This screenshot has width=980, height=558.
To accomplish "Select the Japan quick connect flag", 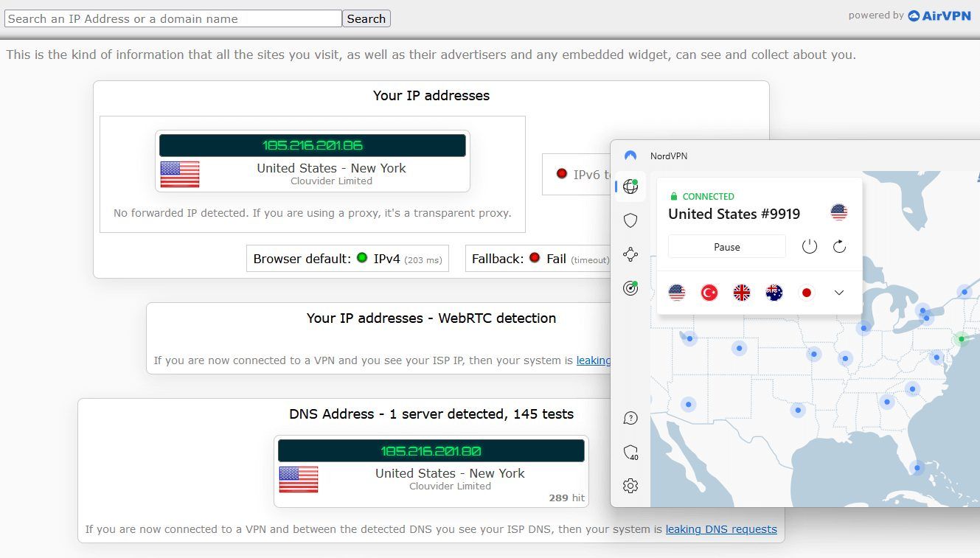I will (x=807, y=293).
